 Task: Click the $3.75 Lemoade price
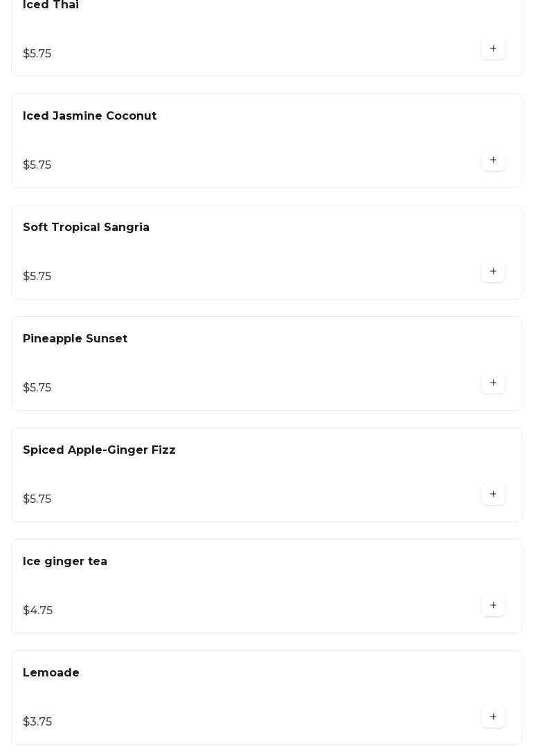(x=37, y=722)
